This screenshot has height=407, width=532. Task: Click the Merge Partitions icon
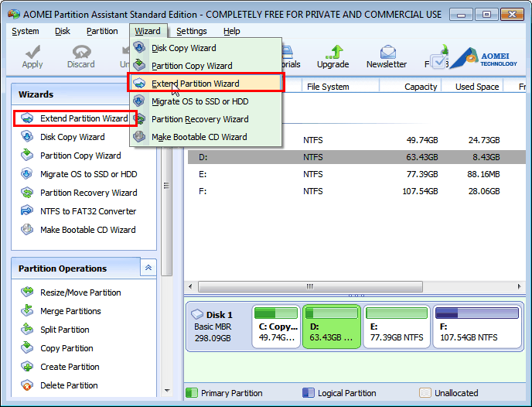coord(27,310)
